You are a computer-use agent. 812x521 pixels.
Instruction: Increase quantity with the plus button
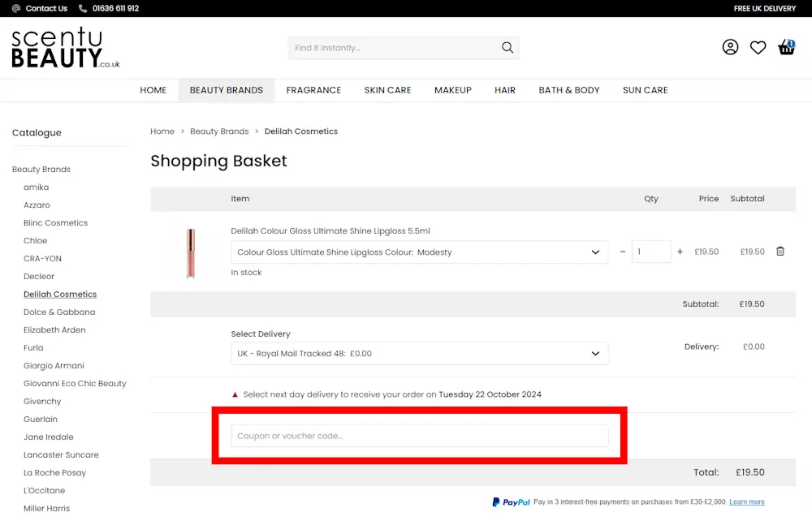pyautogui.click(x=680, y=252)
